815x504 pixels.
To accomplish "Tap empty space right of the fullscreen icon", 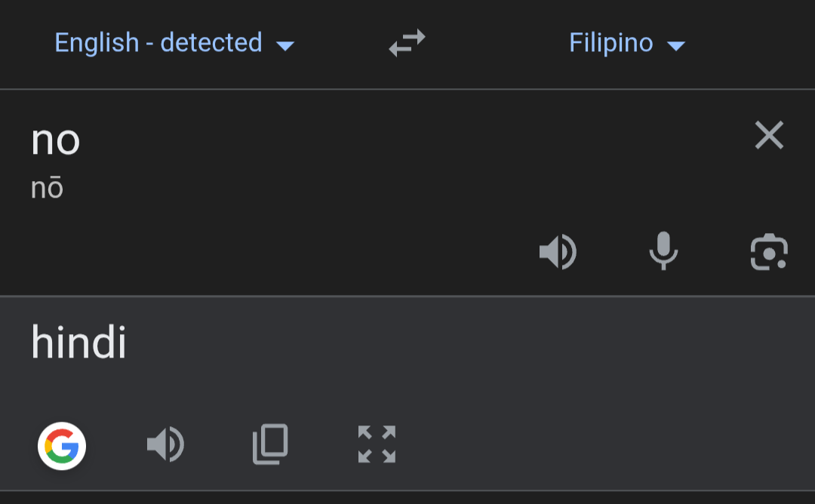I will point(598,444).
